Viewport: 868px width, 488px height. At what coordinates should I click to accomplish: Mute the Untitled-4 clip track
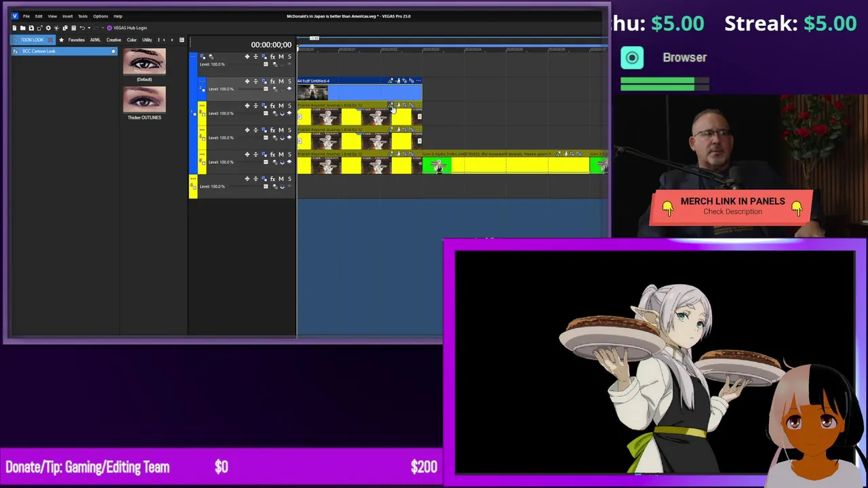281,81
